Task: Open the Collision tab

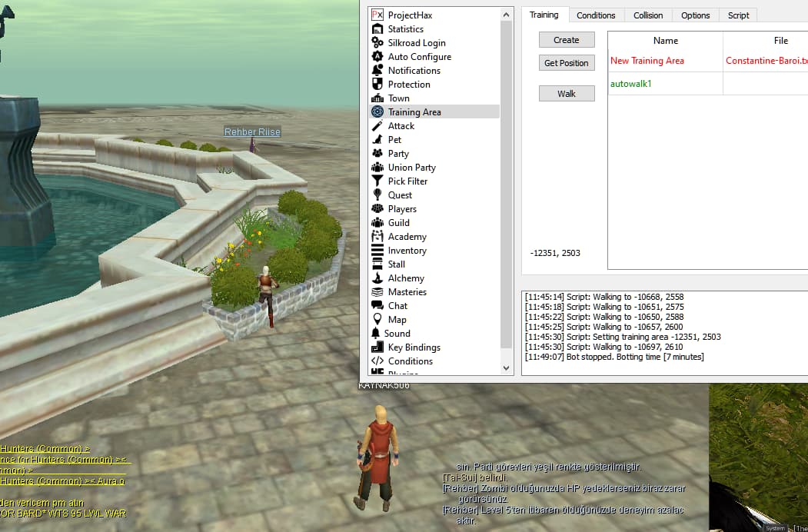Action: pyautogui.click(x=648, y=15)
